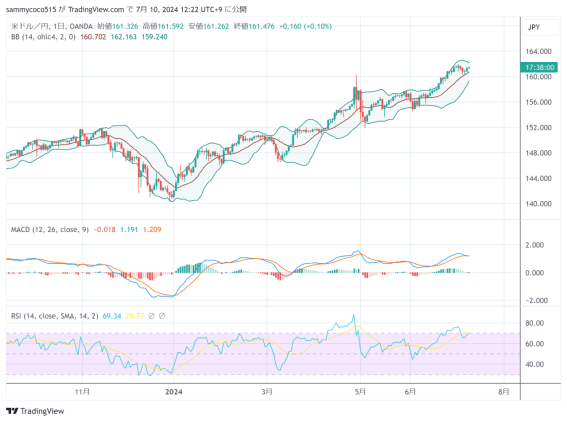Click the teal BB upper value 162.163
Viewport: 567px width, 422px height.
tap(124, 37)
